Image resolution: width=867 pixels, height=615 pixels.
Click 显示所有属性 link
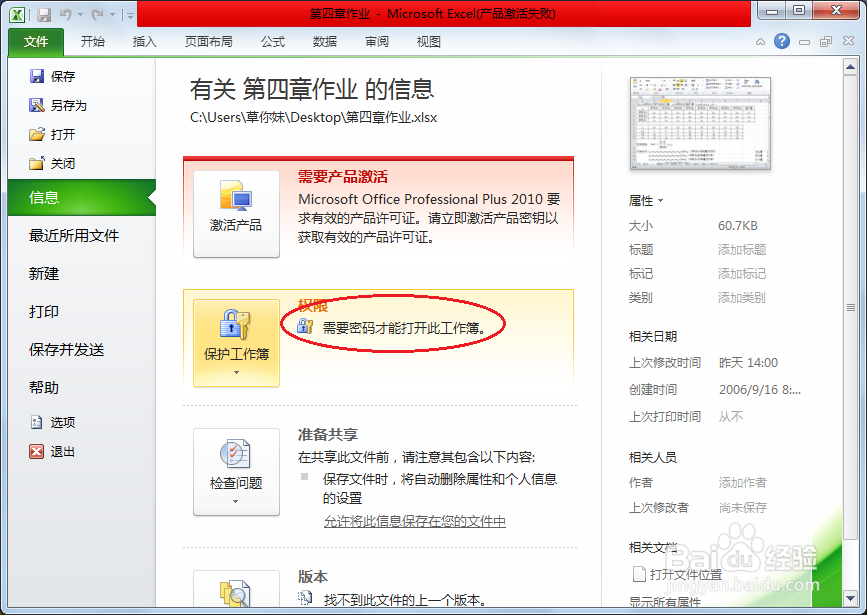click(665, 602)
